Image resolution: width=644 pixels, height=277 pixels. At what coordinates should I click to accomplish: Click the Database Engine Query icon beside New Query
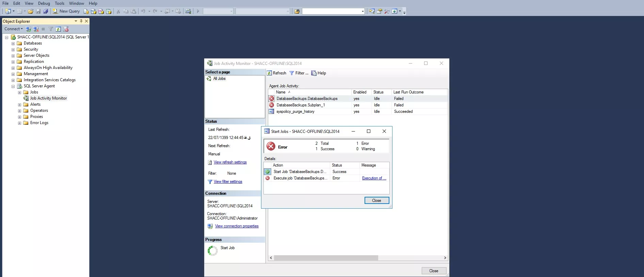click(86, 11)
